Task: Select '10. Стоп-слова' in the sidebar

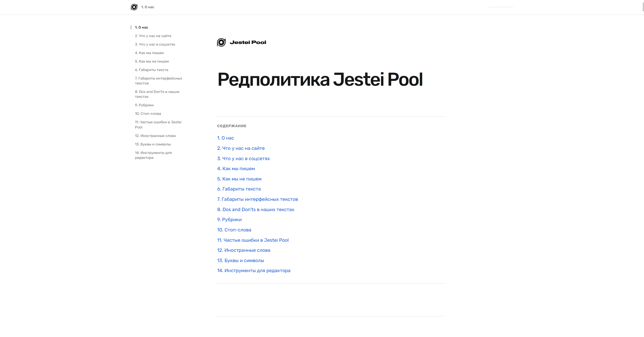Action: pos(148,114)
